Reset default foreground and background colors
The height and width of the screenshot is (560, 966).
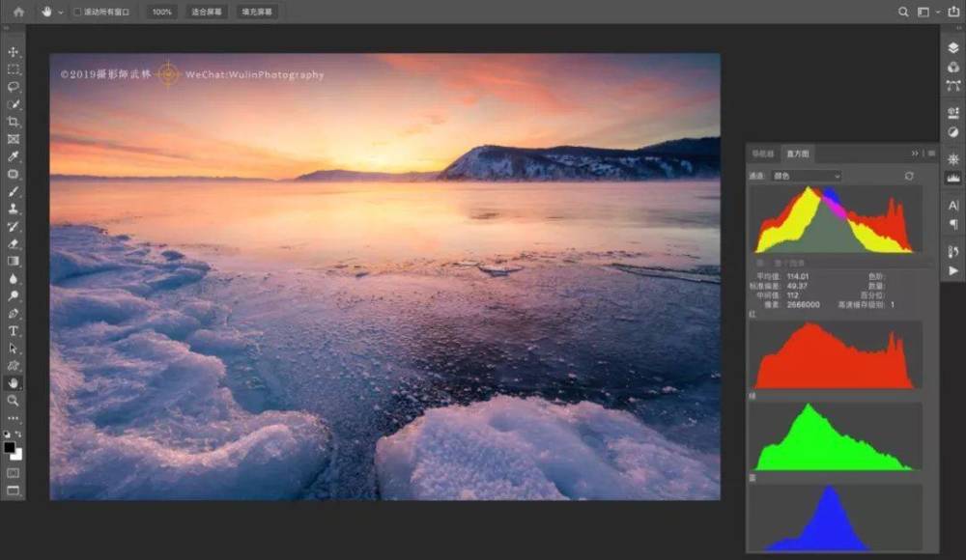tap(7, 434)
